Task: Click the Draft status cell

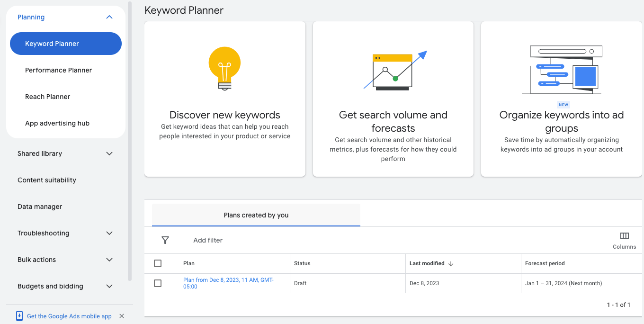Action: pos(300,283)
